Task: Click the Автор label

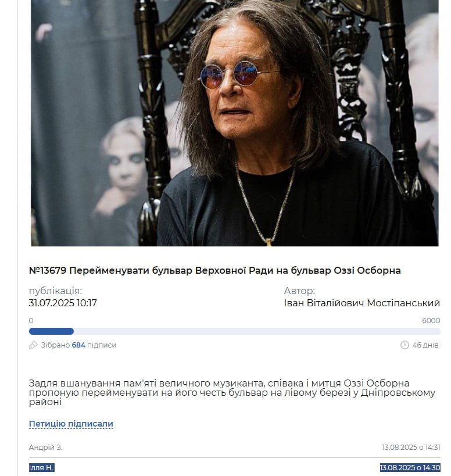Action: (299, 291)
